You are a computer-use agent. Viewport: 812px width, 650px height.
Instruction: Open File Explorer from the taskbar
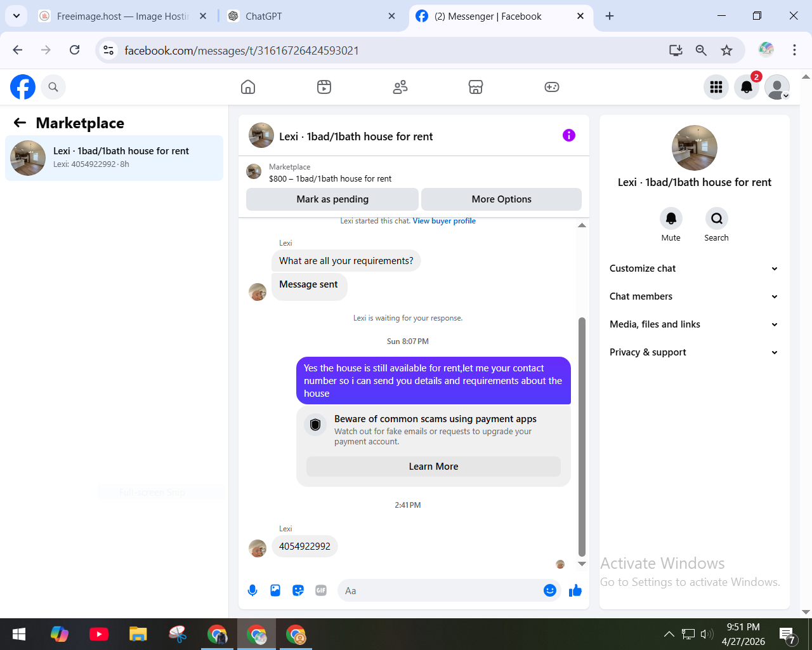coord(138,634)
